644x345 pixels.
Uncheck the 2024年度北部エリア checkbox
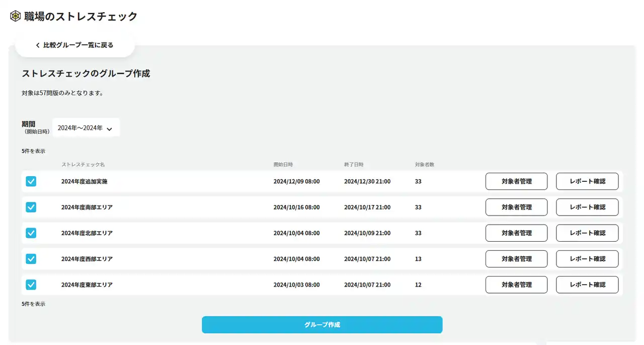pos(31,233)
